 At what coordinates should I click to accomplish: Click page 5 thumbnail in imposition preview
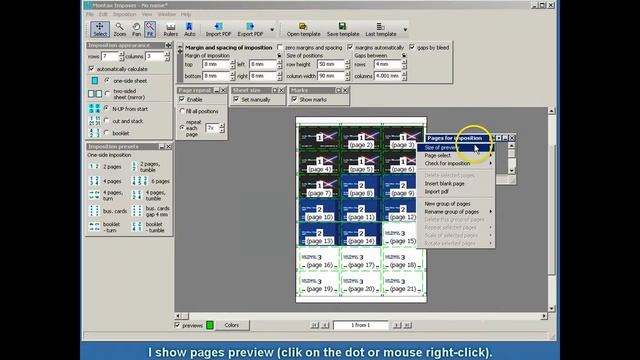point(361,163)
